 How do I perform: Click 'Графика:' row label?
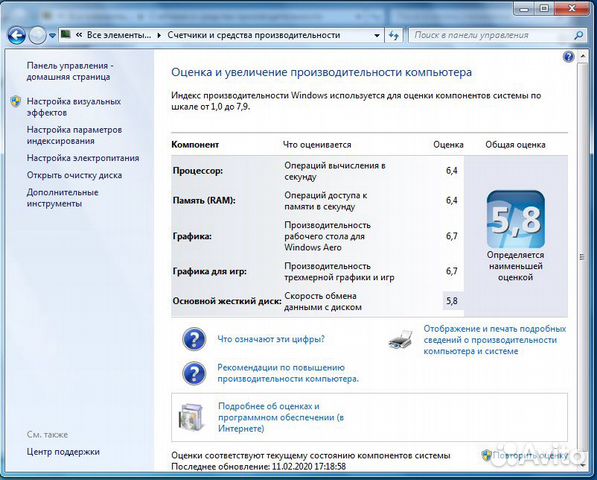(x=192, y=236)
